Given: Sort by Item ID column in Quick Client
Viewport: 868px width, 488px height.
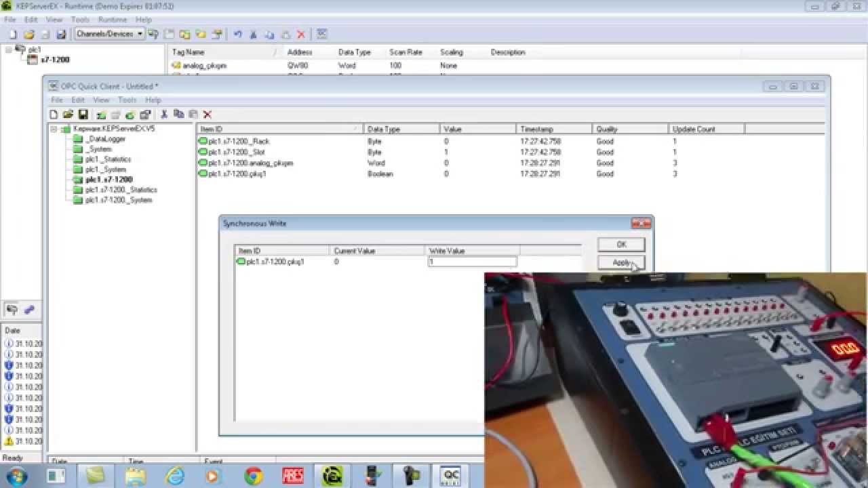Looking at the screenshot, I should point(280,129).
